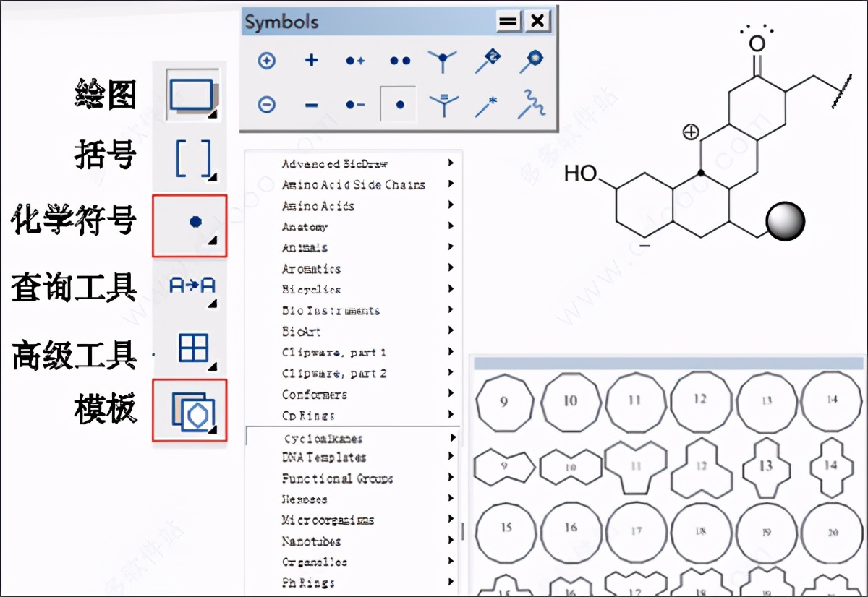
Task: Open the Advanced BioDraw template menu
Action: tap(354, 164)
